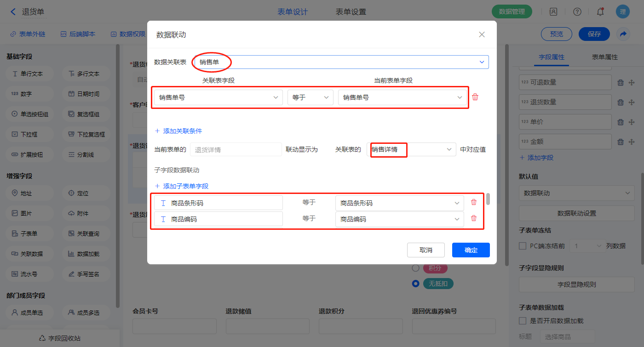Click the 确定 button

pos(471,250)
